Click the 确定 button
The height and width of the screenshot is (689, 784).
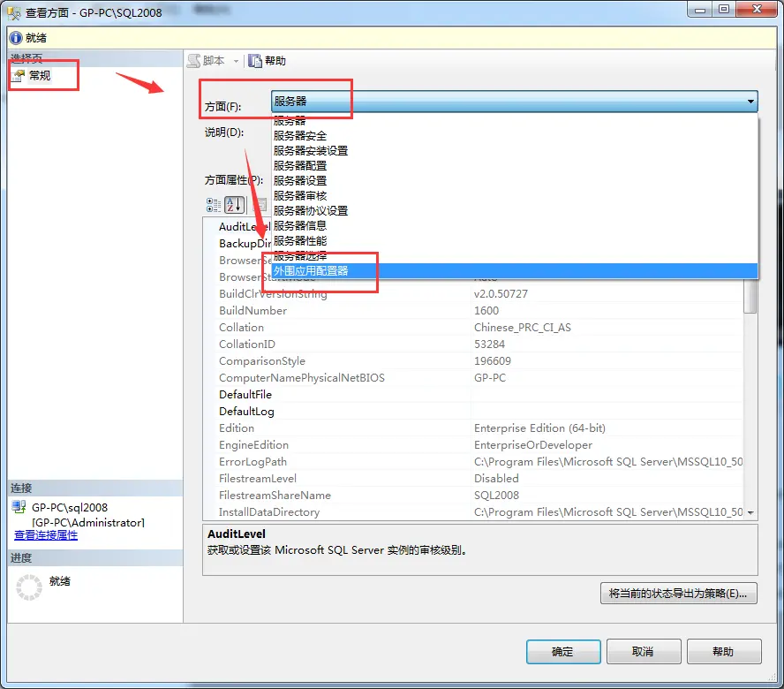pyautogui.click(x=562, y=652)
